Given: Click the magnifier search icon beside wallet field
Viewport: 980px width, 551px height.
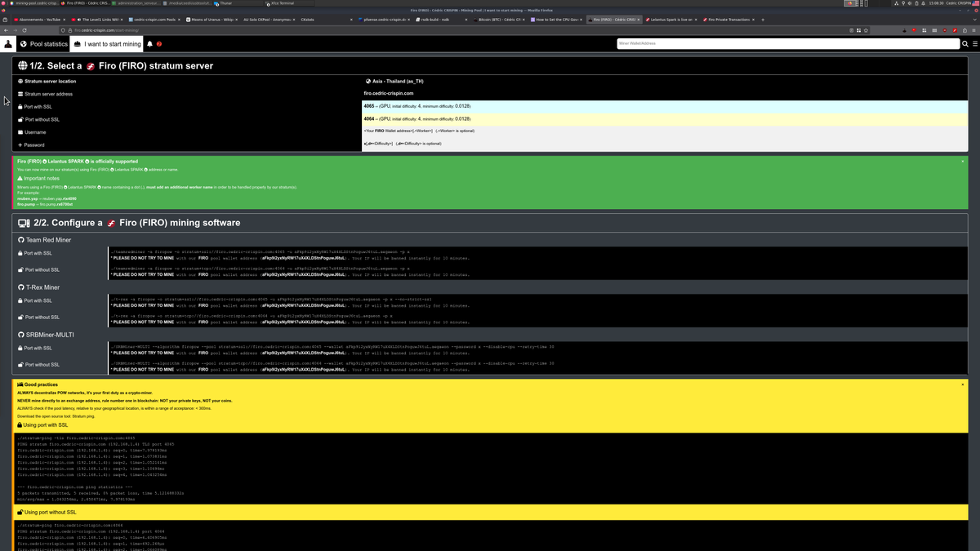Looking at the screenshot, I should pyautogui.click(x=965, y=43).
